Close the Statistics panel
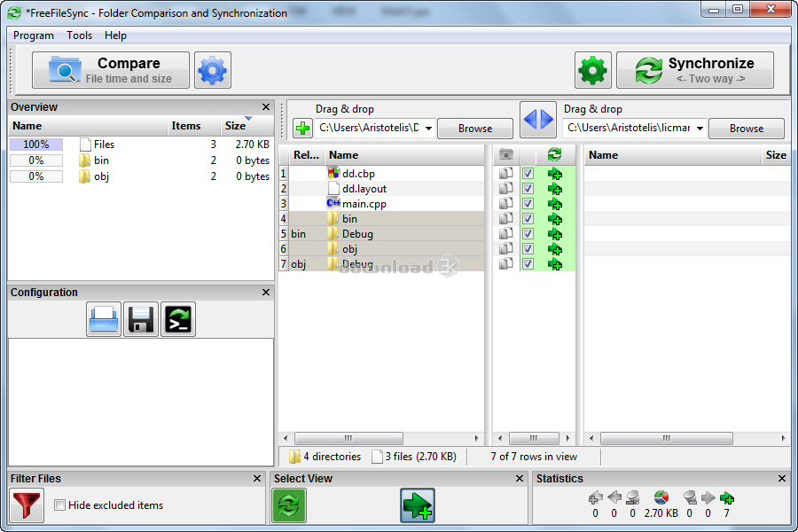Image resolution: width=798 pixels, height=532 pixels. [x=782, y=479]
